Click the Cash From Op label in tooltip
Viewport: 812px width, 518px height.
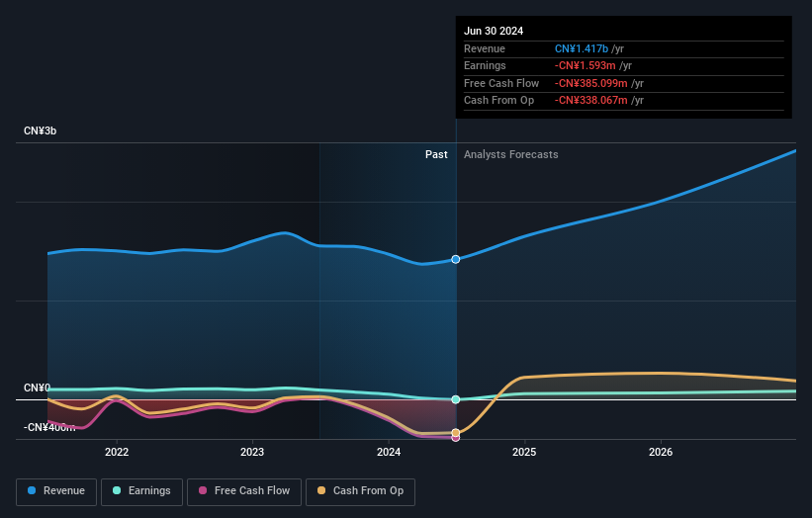(498, 101)
